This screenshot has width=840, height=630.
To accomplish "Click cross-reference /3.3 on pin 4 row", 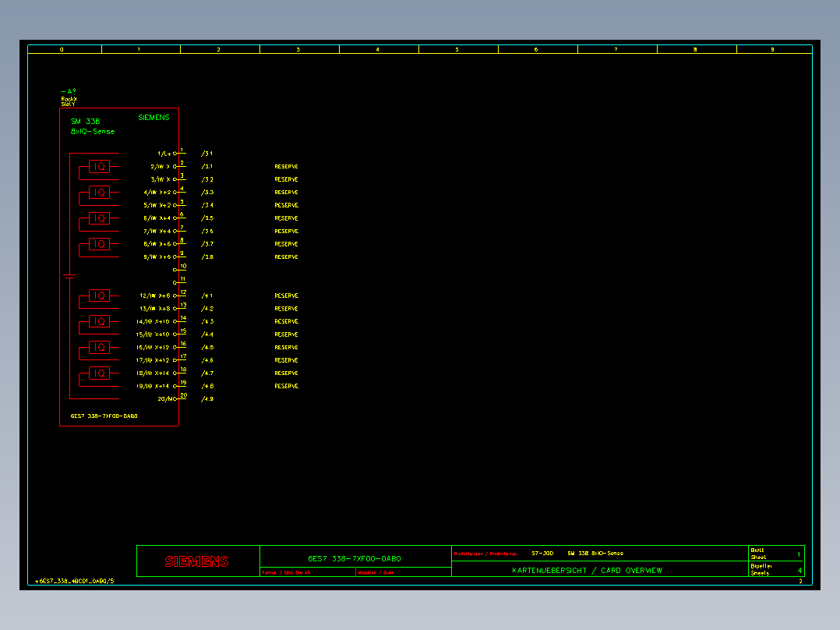I will (207, 193).
